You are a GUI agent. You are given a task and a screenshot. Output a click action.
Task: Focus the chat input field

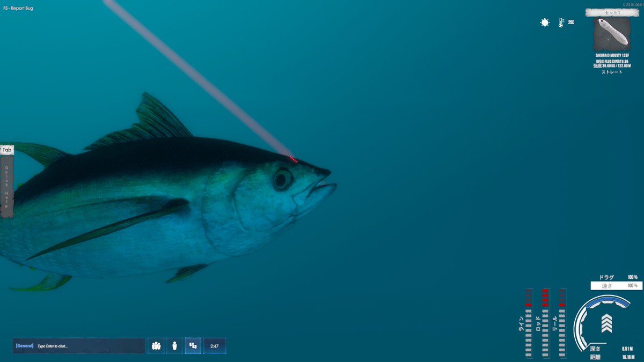pyautogui.click(x=79, y=346)
